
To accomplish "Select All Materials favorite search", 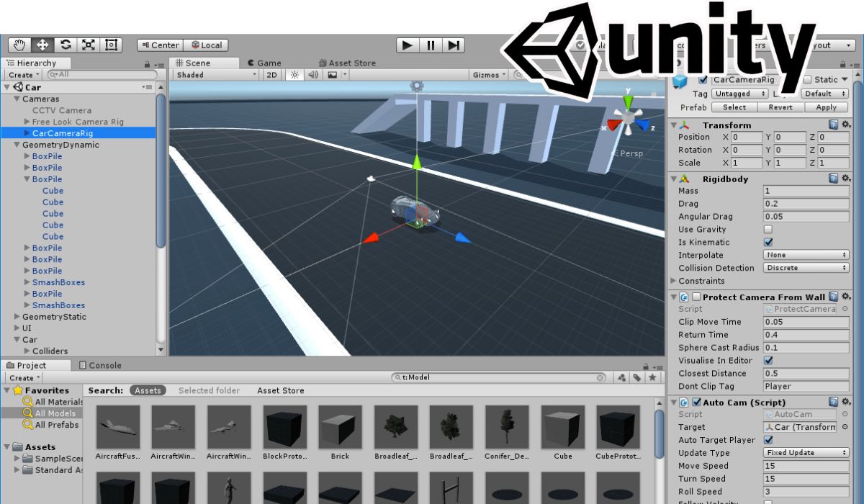I will (x=52, y=402).
